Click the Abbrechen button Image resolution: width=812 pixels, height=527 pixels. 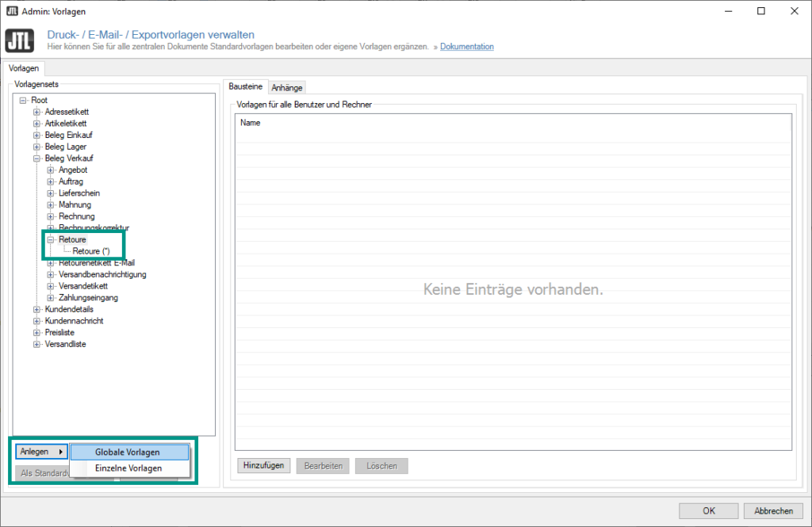pos(773,510)
